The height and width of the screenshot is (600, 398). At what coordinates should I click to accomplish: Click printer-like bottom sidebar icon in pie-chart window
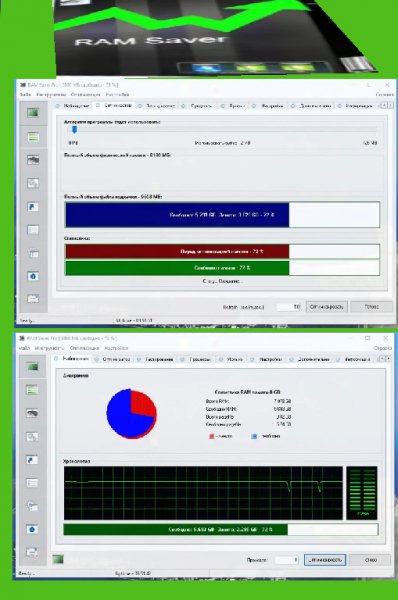pos(32,552)
